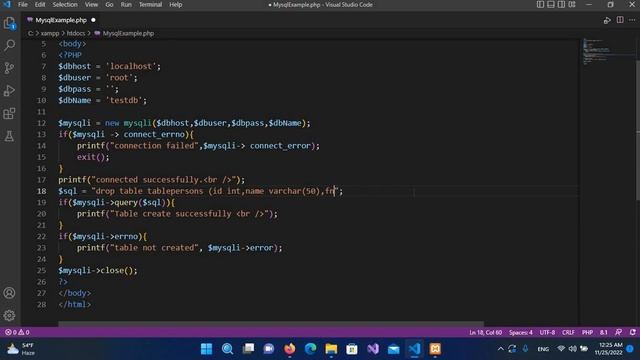The image size is (640, 360).
Task: Open errors and warnings problems indicator
Action: pos(17,332)
